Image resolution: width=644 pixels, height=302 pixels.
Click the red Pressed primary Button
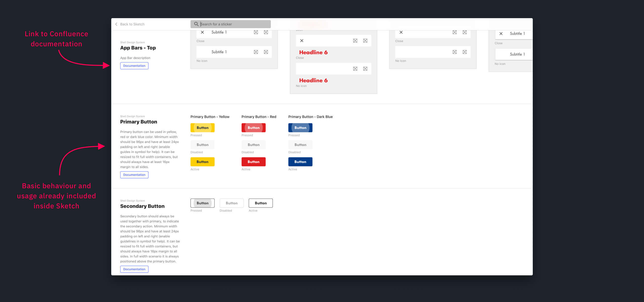click(x=253, y=128)
